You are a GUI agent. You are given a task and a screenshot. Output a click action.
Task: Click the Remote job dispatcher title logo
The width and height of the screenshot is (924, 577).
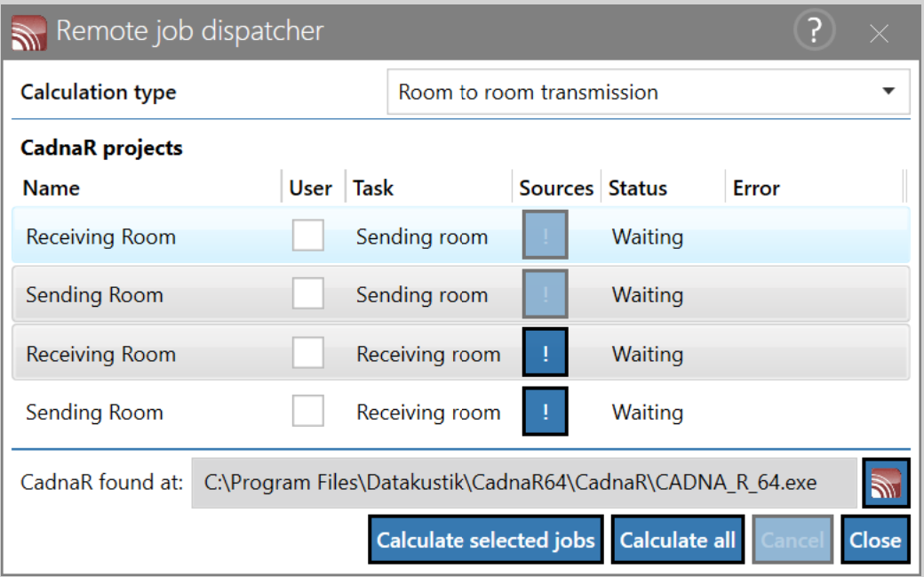coord(28,32)
